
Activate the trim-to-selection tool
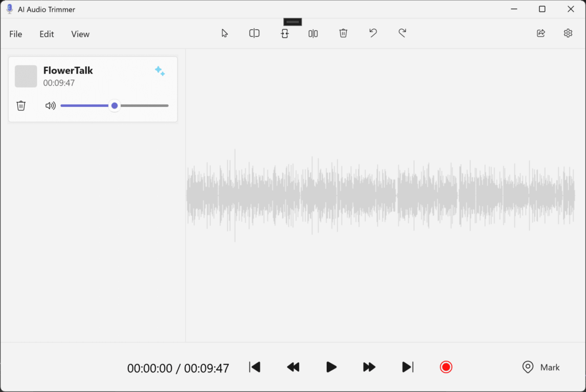tap(284, 34)
